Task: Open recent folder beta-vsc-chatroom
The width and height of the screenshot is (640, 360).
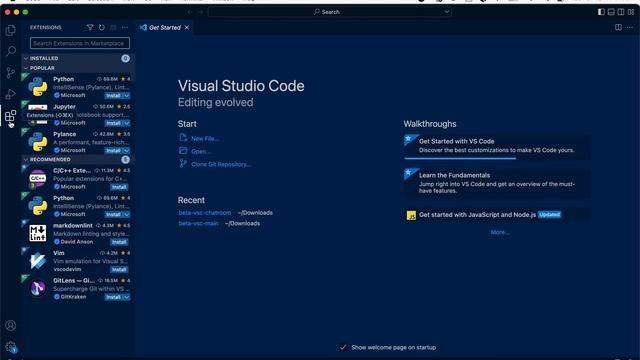Action: click(205, 213)
